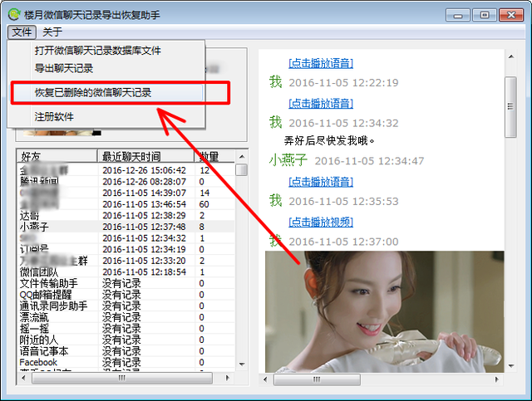
Task: Click the app logo icon in title bar
Action: pyautogui.click(x=14, y=15)
